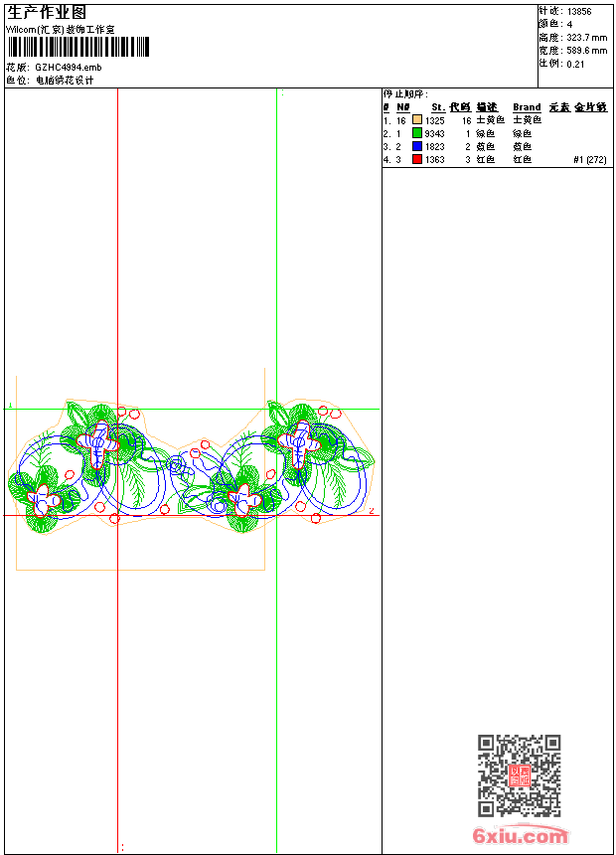This screenshot has height=855, width=616.
Task: Click the barcode under the studio name
Action: [77, 47]
